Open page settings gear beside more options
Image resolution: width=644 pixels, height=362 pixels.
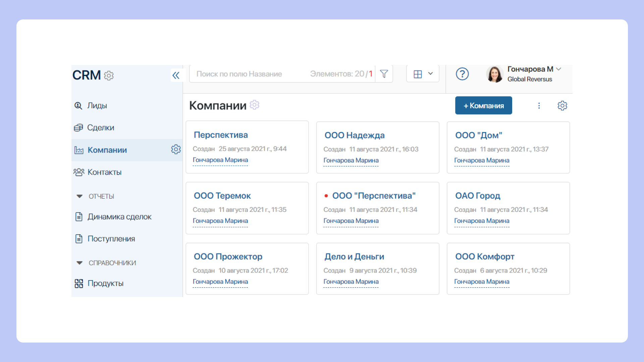click(x=562, y=106)
